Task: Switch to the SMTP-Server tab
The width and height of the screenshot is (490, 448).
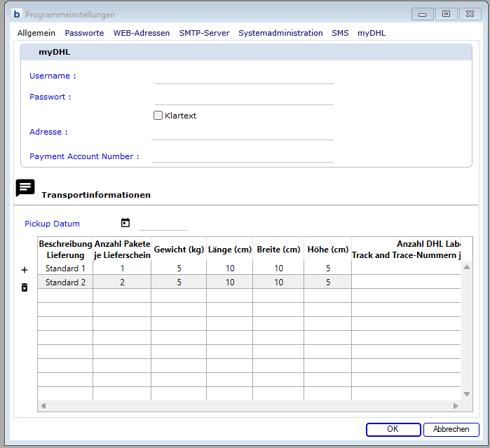Action: 204,33
